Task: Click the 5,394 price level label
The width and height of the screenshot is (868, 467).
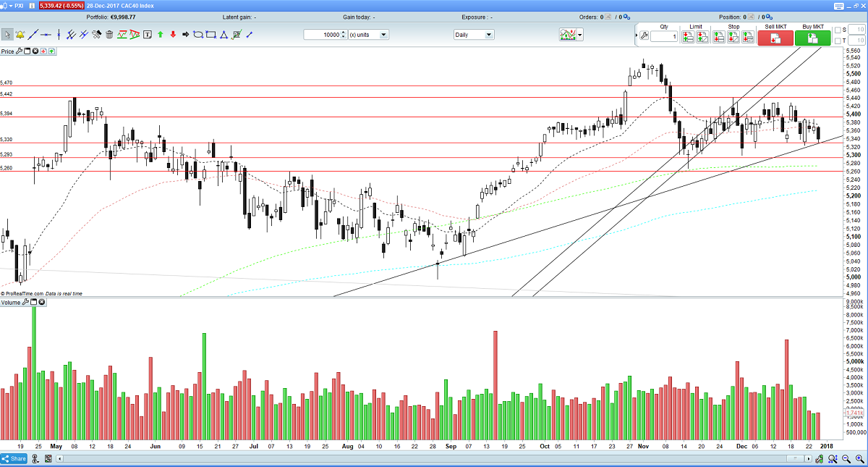Action: pos(7,114)
